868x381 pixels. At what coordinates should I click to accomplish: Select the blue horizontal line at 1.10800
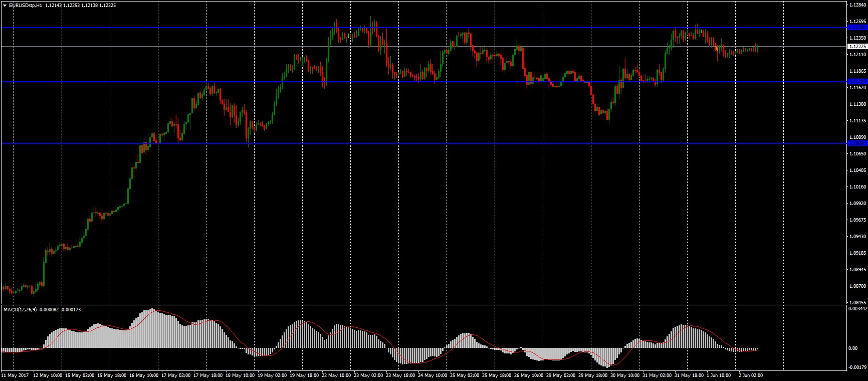pos(423,143)
